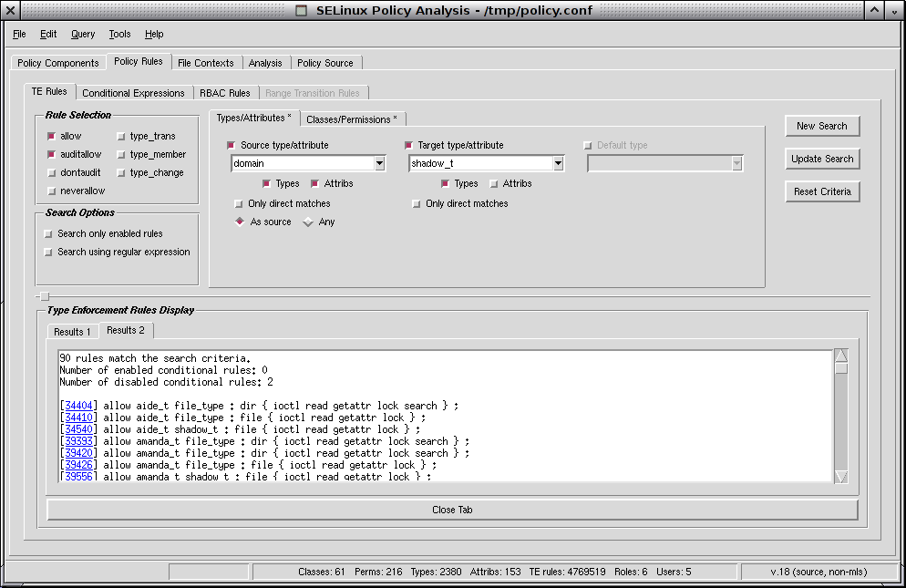Open the Edit menu

(x=48, y=34)
